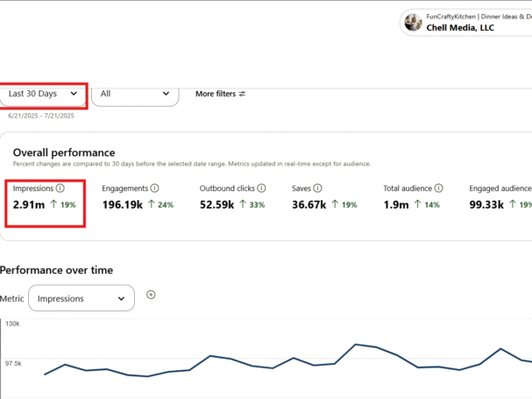Click the filter sliders icon beside More filters
This screenshot has height=399, width=532.
(x=243, y=94)
